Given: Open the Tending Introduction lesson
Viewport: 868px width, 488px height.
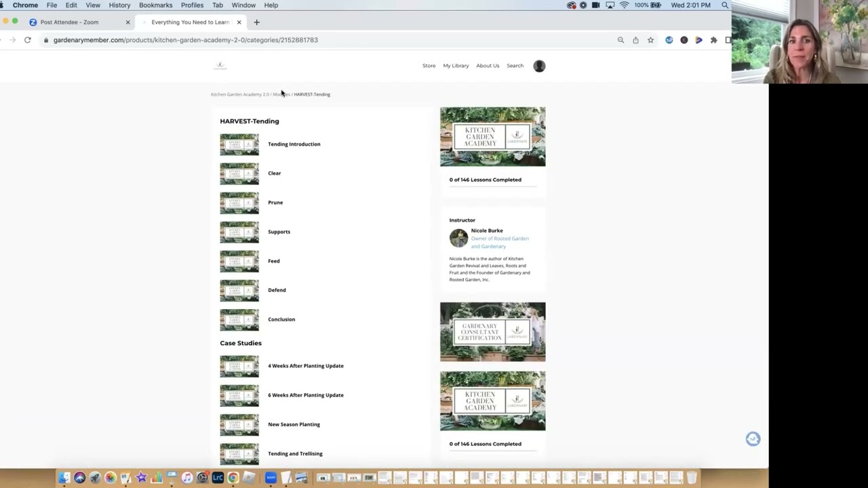Looking at the screenshot, I should pos(294,144).
